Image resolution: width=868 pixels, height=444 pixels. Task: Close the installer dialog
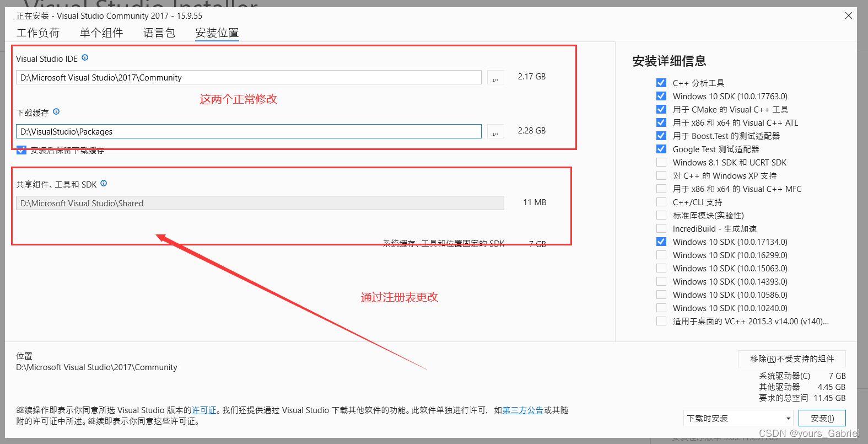tap(849, 15)
